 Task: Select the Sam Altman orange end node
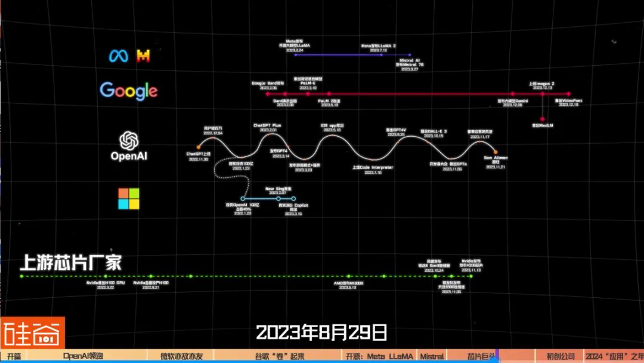[x=495, y=152]
